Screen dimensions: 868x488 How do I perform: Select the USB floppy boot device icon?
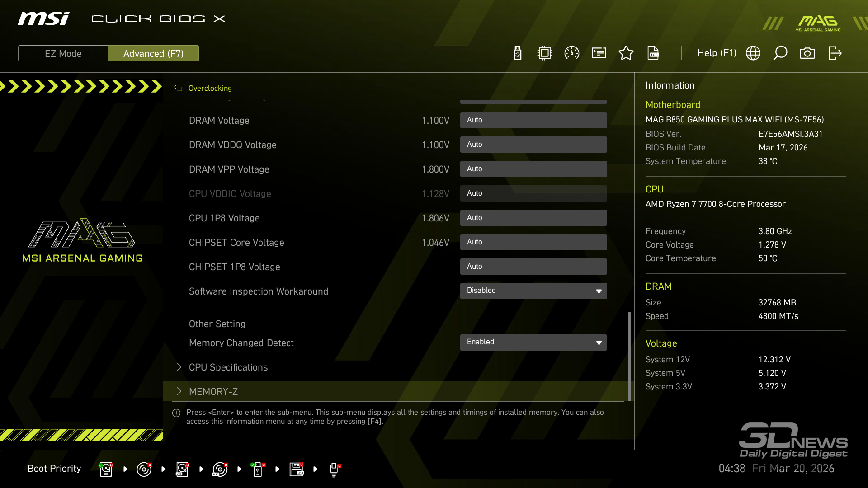tap(297, 469)
